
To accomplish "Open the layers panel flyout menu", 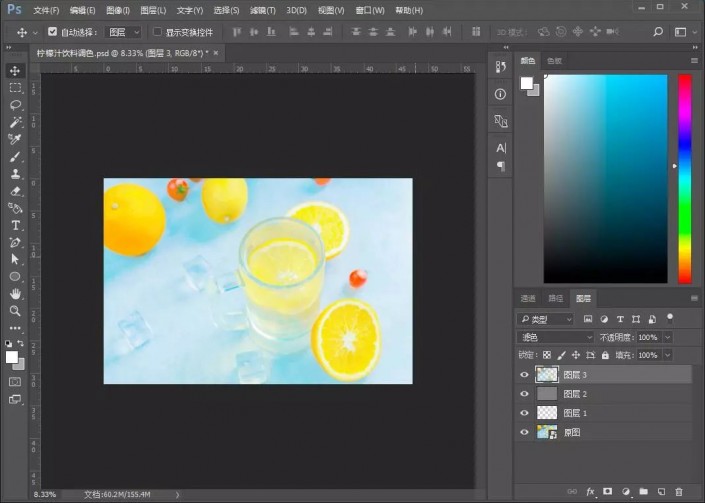I will click(x=695, y=298).
